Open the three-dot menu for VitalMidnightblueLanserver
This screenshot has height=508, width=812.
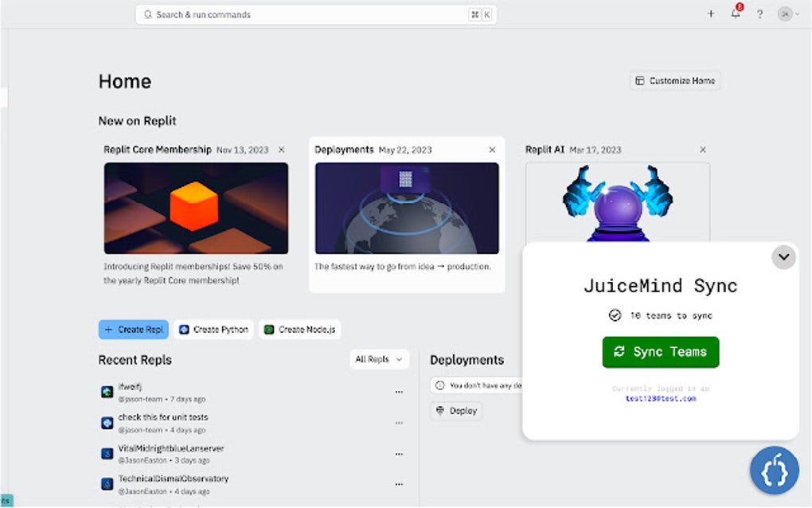click(399, 454)
